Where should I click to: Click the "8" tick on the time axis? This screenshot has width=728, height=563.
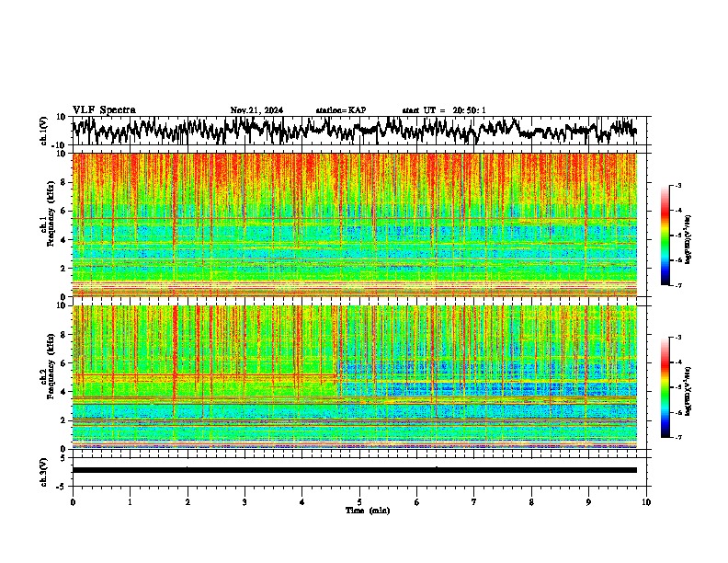[x=531, y=502]
